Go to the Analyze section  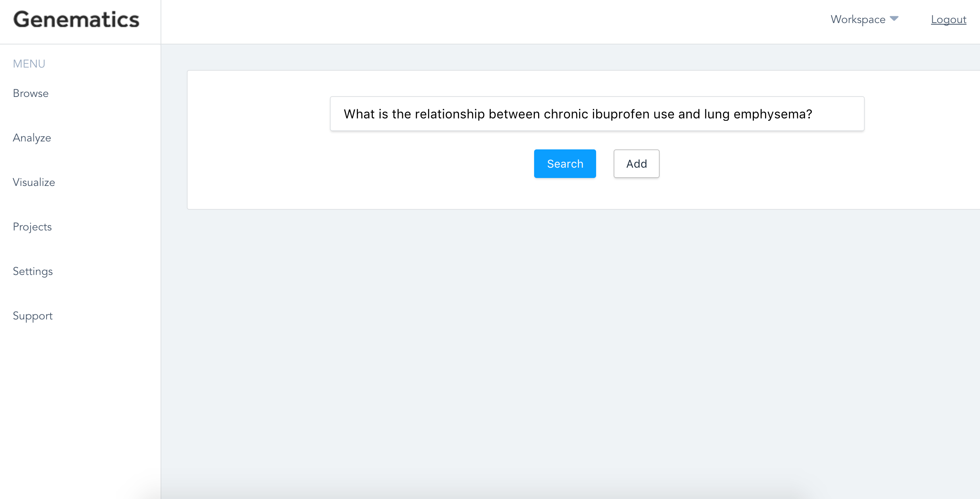32,138
